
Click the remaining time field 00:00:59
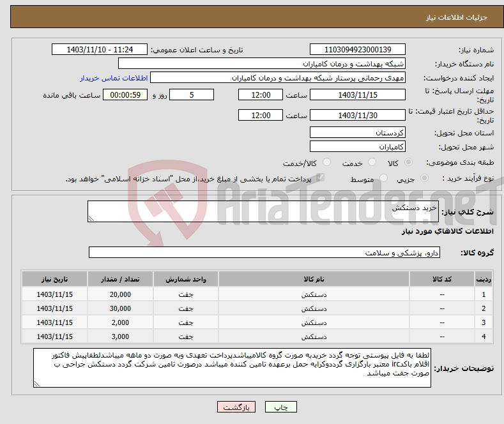tap(125, 95)
